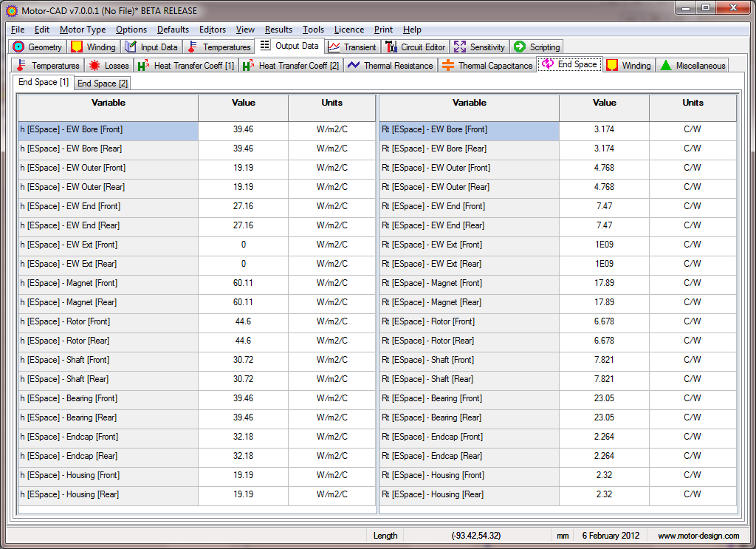Open the Options menu
Viewport: 756px width, 549px height.
pyautogui.click(x=131, y=30)
